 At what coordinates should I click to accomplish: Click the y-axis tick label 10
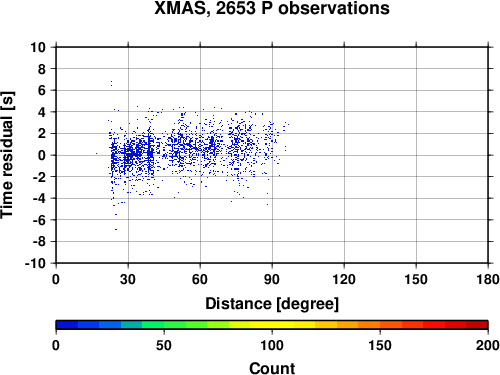[38, 47]
